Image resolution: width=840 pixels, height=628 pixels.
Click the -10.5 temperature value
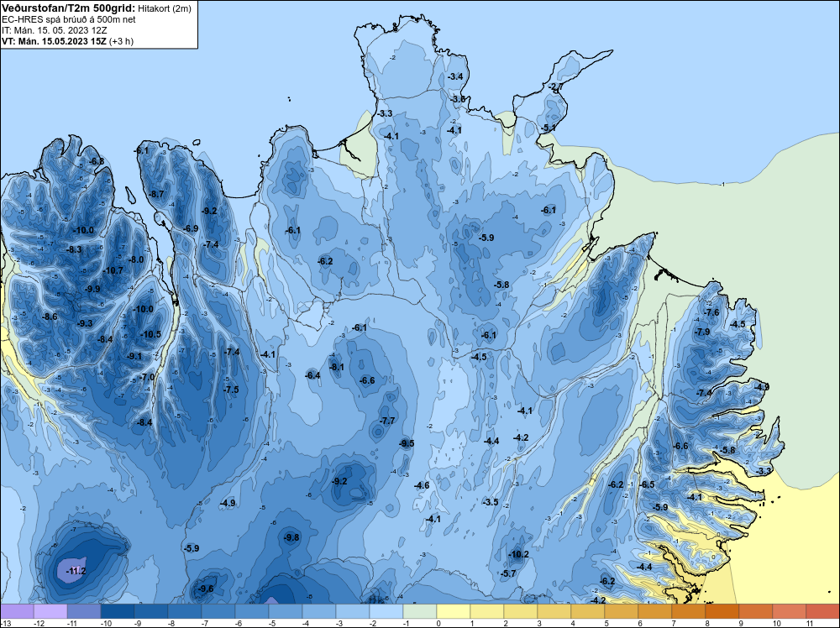pyautogui.click(x=150, y=334)
